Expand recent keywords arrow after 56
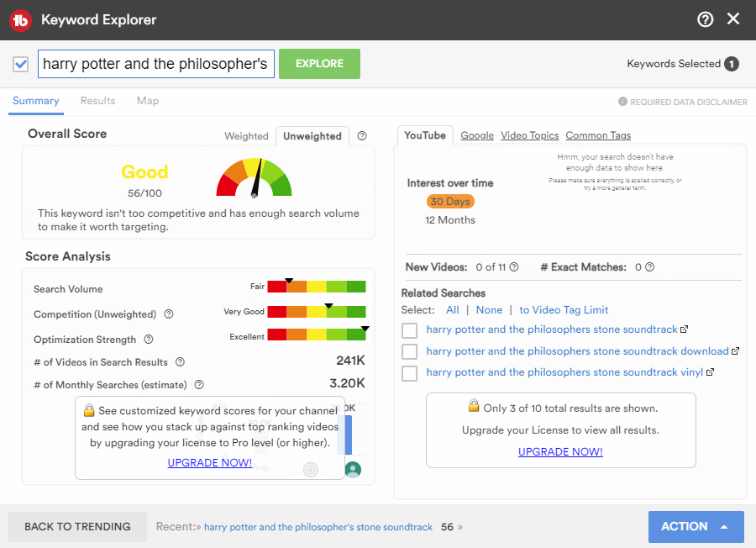This screenshot has height=548, width=756. pyautogui.click(x=460, y=527)
